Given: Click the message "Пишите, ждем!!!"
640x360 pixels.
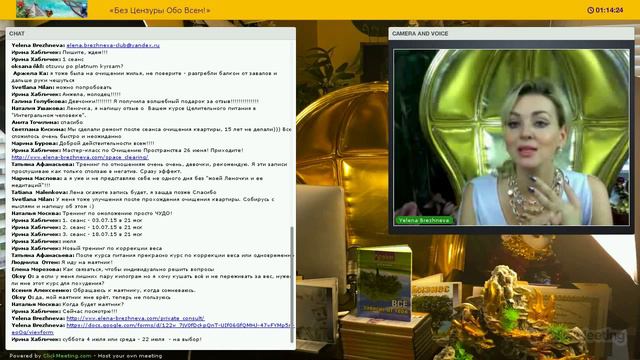Looking at the screenshot, I should 60,52.
